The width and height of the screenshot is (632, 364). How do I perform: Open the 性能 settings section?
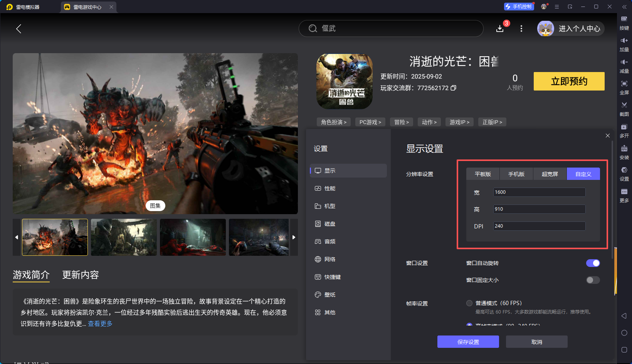(x=348, y=188)
